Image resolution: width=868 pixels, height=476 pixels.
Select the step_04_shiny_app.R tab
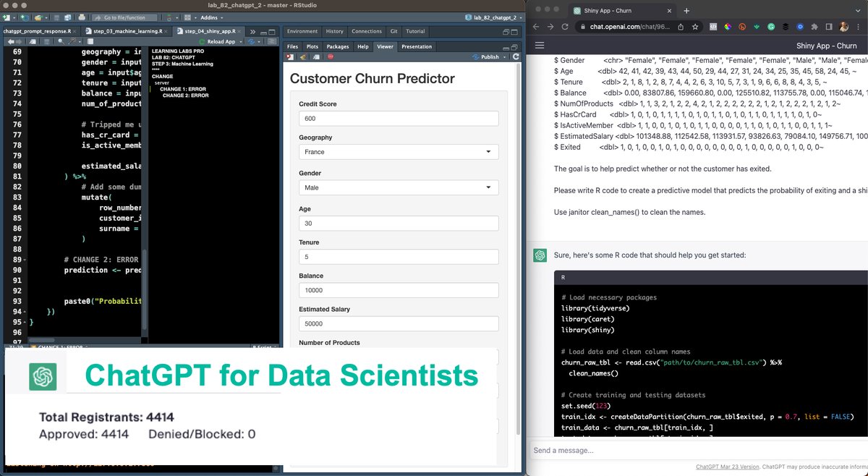tap(210, 31)
